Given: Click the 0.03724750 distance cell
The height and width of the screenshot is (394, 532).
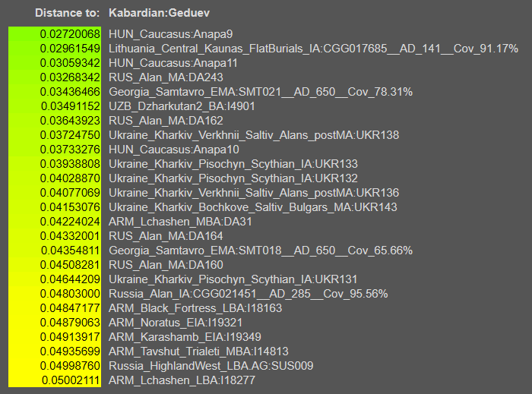Looking at the screenshot, I should pyautogui.click(x=55, y=135).
